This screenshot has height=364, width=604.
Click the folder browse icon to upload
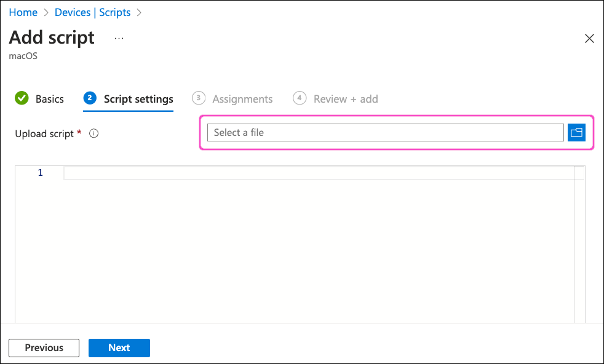(576, 132)
